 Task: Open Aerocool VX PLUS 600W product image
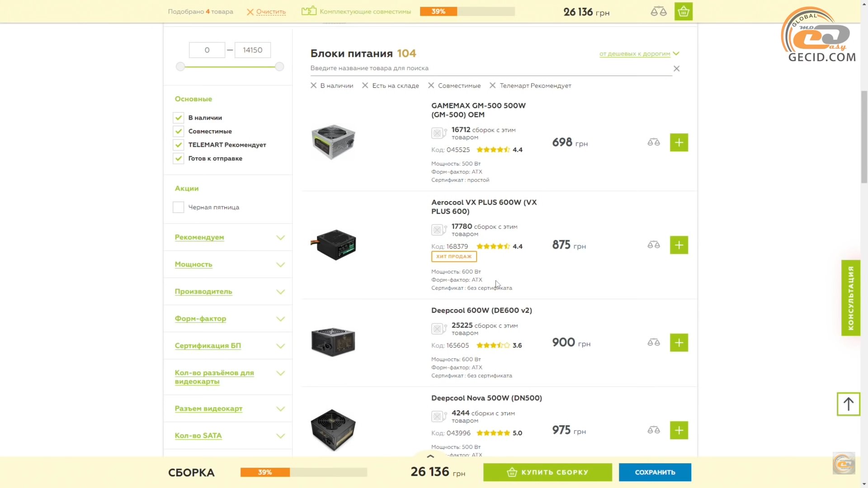[334, 245]
